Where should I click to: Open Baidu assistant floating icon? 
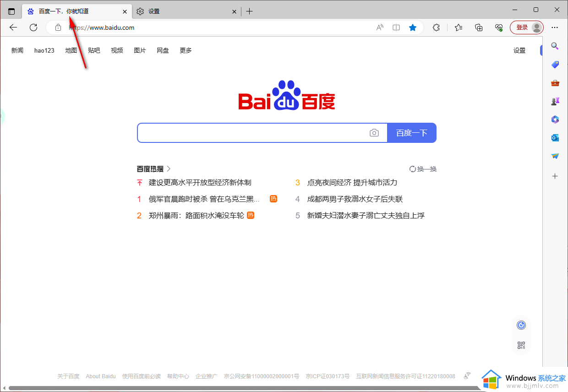521,325
